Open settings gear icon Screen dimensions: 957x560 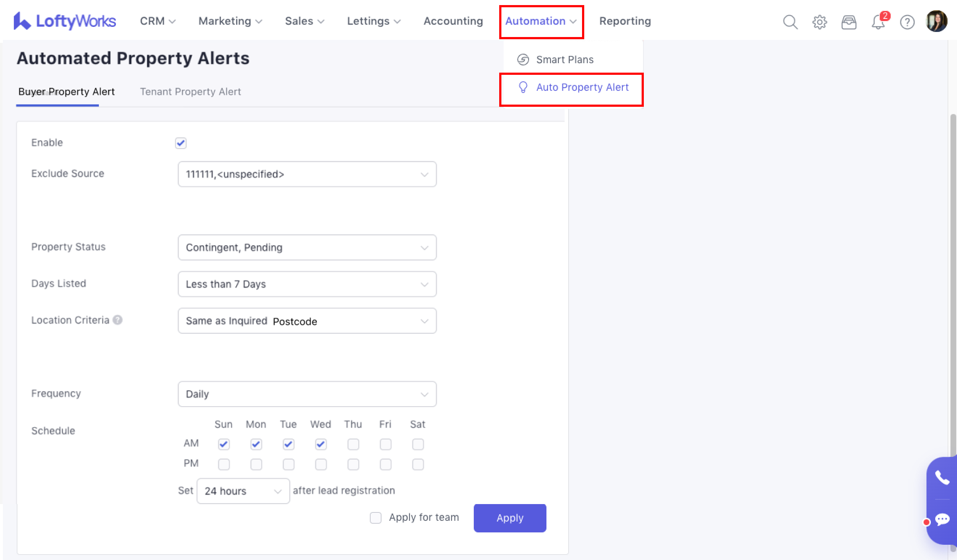tap(819, 22)
